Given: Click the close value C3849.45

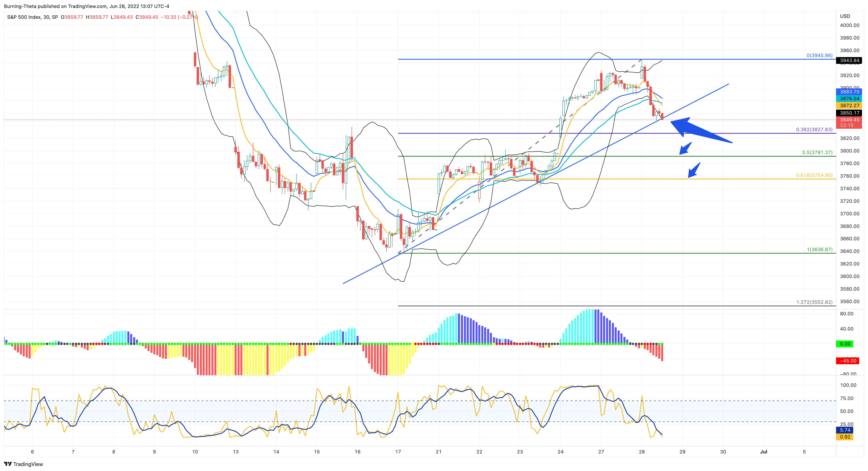Looking at the screenshot, I should click(x=147, y=17).
